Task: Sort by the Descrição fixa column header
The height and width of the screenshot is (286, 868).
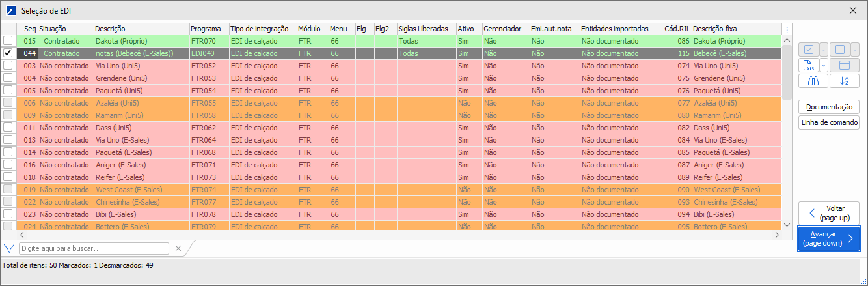Action: [737, 29]
